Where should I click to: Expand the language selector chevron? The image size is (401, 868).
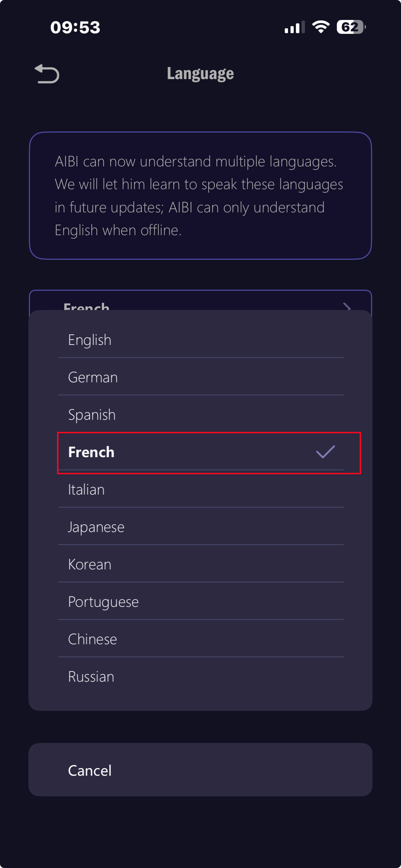[x=346, y=306]
